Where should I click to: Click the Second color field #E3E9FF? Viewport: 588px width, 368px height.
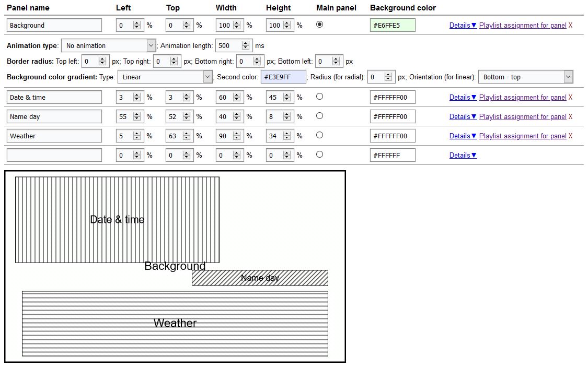point(283,77)
